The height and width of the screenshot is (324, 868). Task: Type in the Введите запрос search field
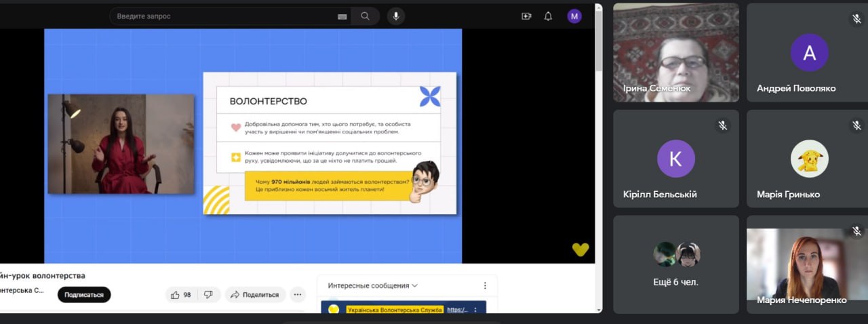[224, 16]
